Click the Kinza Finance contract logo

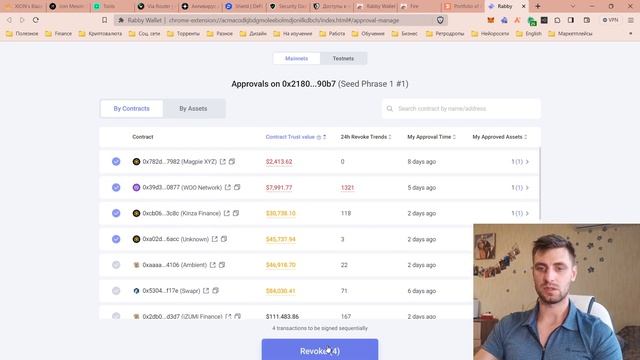(136, 213)
